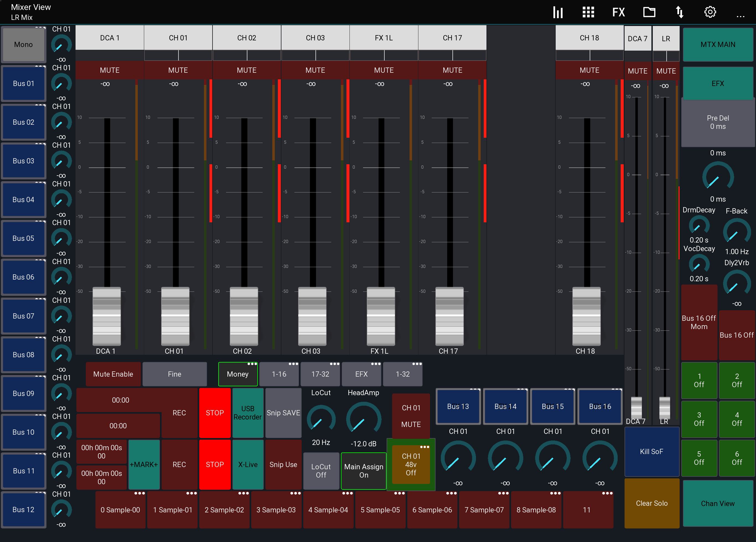The width and height of the screenshot is (756, 542).
Task: Select Bus 05 from the left sidebar
Action: click(23, 238)
